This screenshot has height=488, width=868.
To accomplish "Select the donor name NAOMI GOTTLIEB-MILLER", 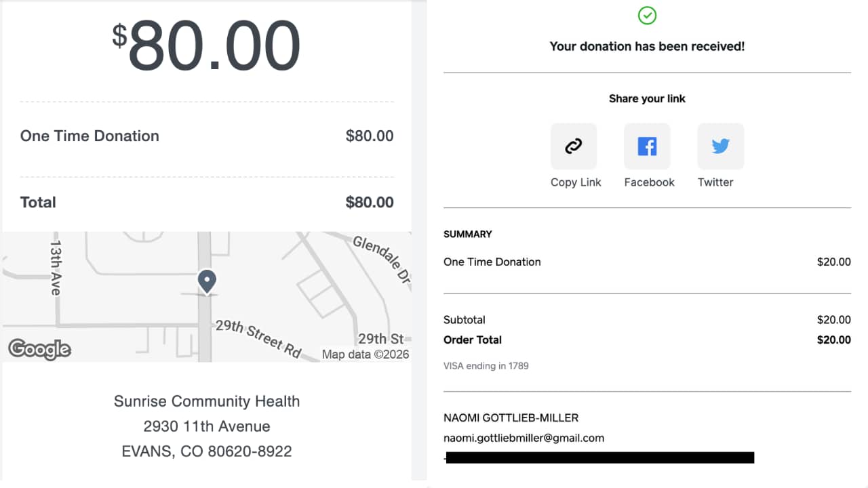I will pyautogui.click(x=511, y=418).
